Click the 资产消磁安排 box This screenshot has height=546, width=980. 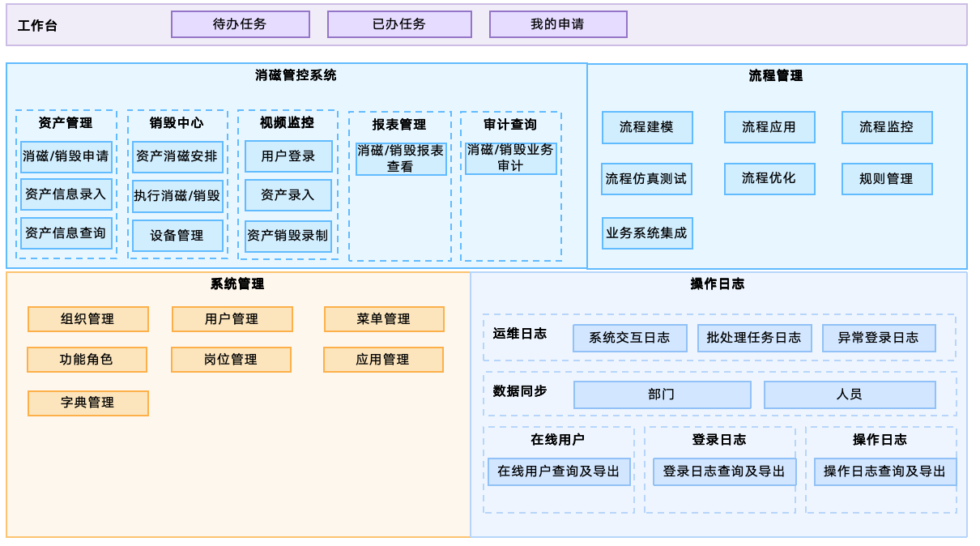coord(177,156)
